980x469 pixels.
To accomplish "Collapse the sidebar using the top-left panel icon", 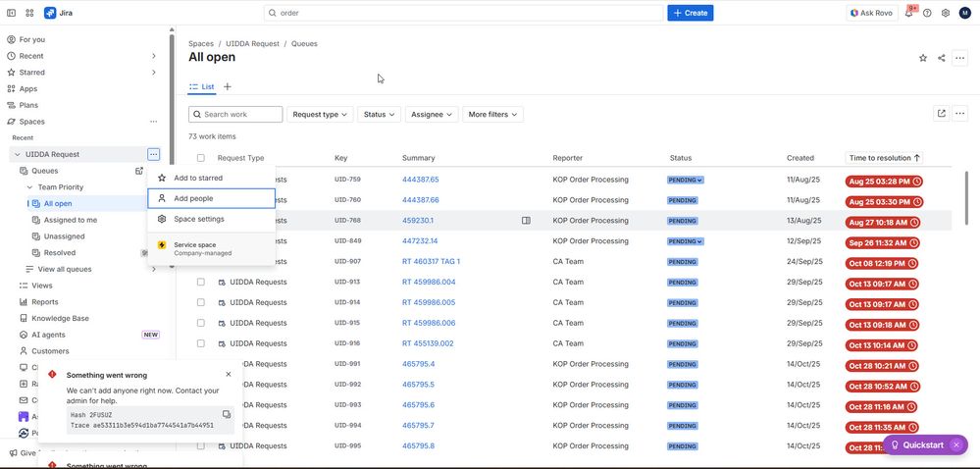I will point(11,13).
